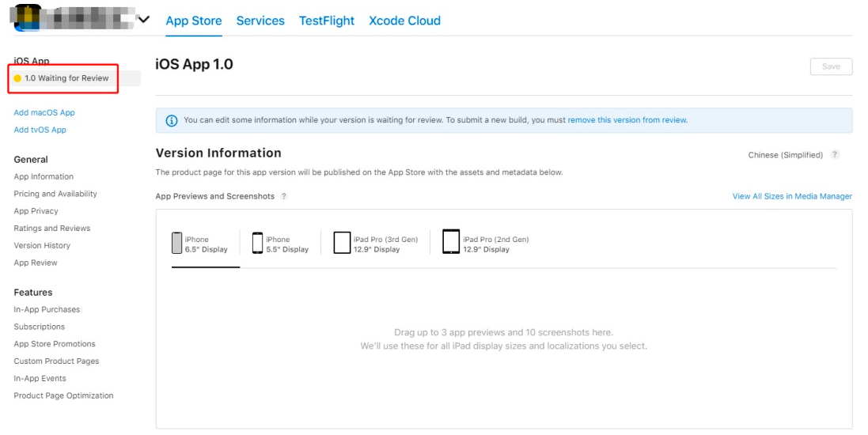Open Custom Product Pages
This screenshot has width=868, height=435.
pos(56,361)
